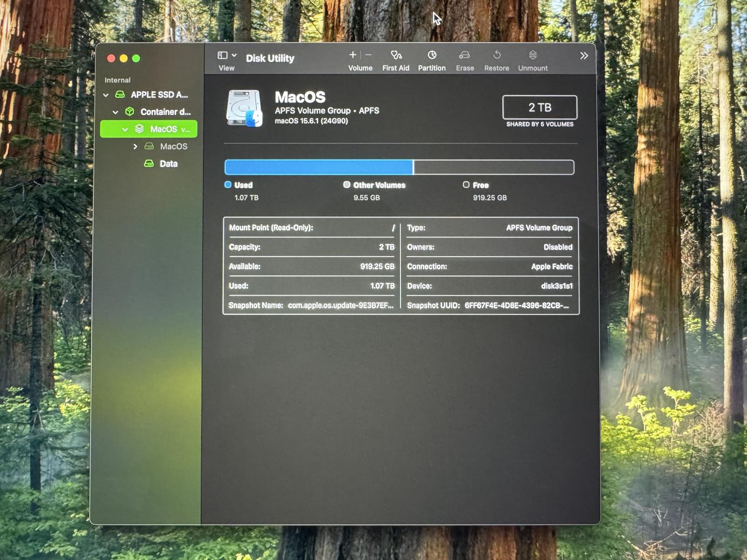The height and width of the screenshot is (560, 747).
Task: Click the yellow minimize button
Action: pos(123,58)
